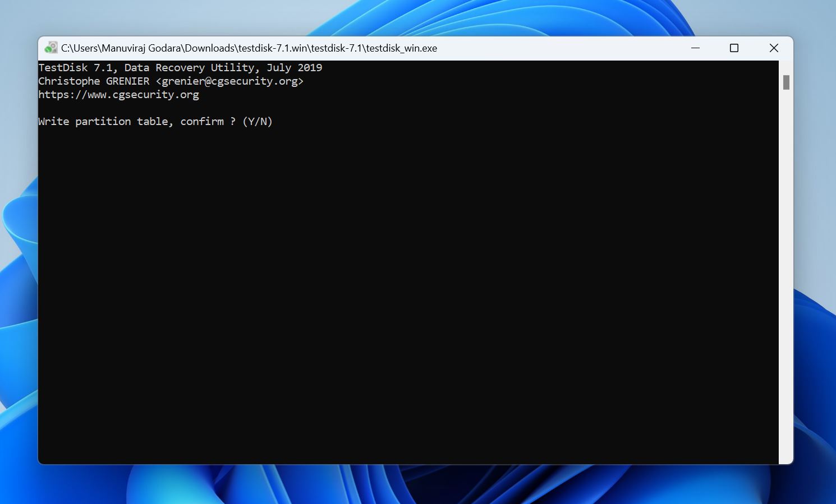Minimize the TestDisk console window
Viewport: 836px width, 504px height.
[695, 48]
